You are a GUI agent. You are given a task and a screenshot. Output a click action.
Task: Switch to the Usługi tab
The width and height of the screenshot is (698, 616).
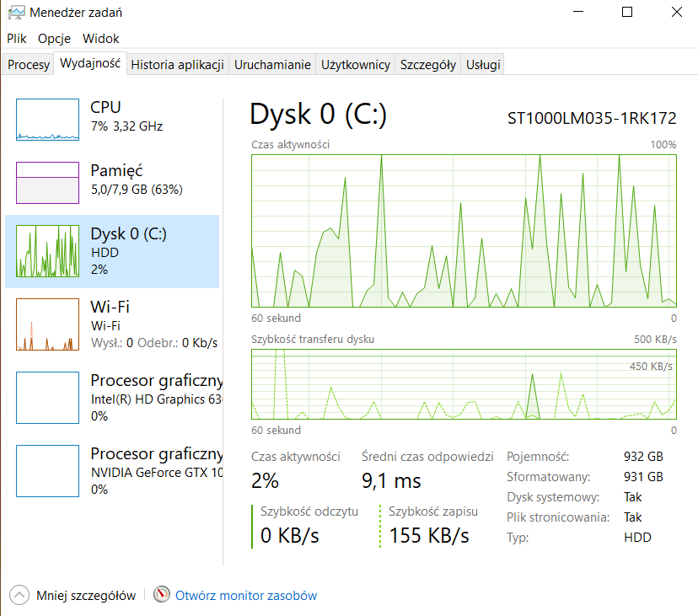click(x=483, y=65)
